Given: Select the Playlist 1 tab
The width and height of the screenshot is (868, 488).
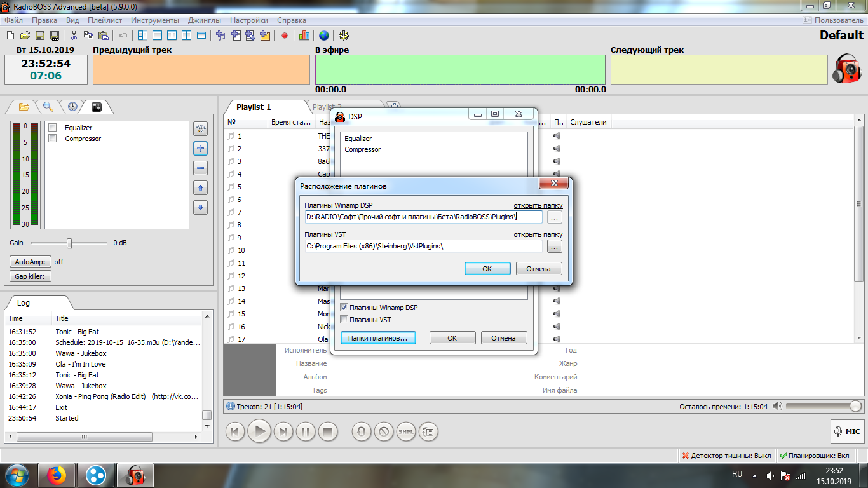Looking at the screenshot, I should pyautogui.click(x=254, y=107).
